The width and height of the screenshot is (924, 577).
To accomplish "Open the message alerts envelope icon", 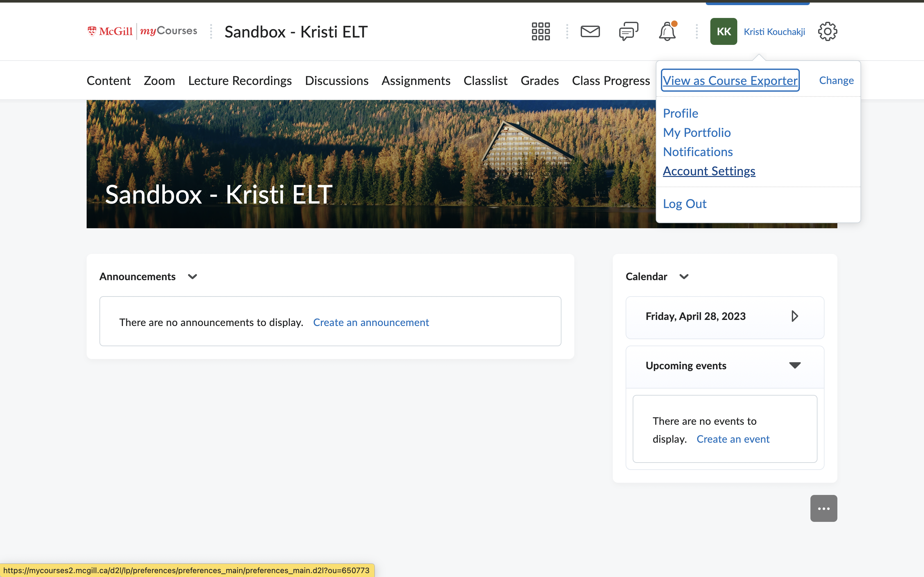I will (590, 31).
